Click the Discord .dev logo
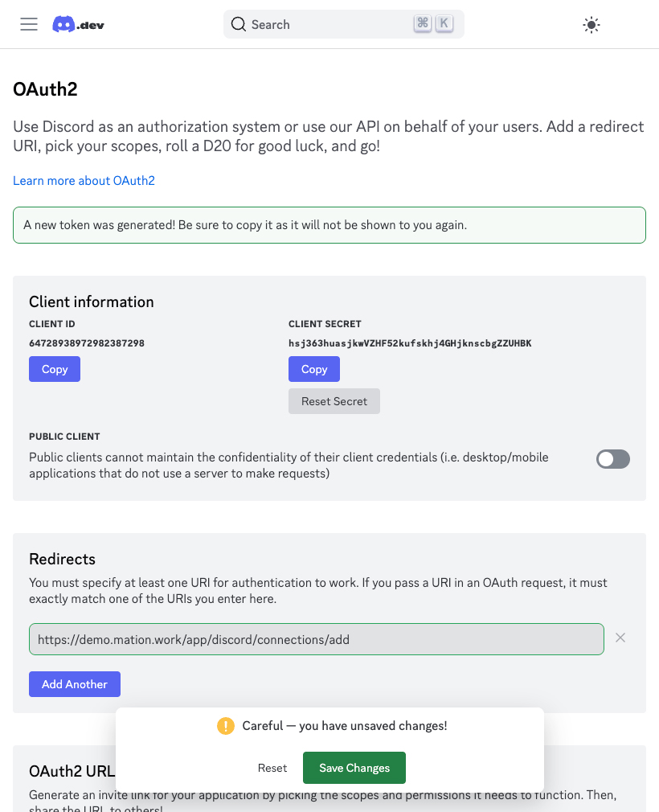 pos(78,24)
